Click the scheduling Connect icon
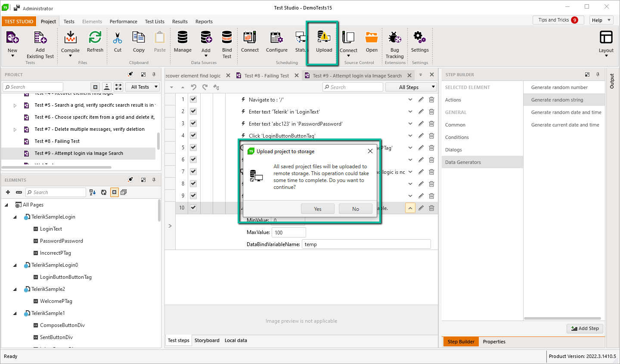This screenshot has height=364, width=620. pos(250,38)
